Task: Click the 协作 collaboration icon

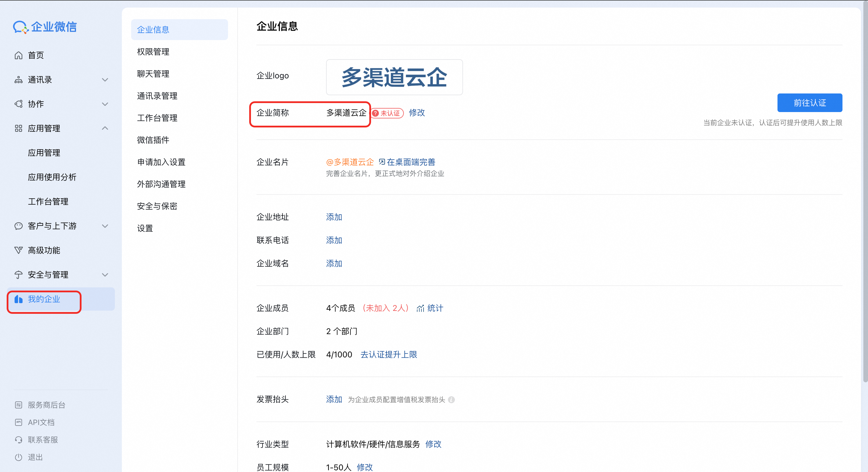Action: 19,104
